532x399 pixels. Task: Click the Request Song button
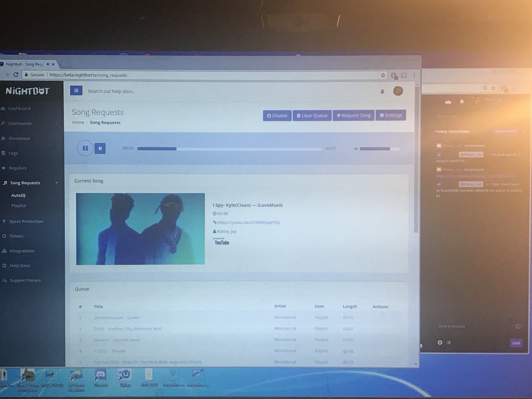[x=353, y=115]
